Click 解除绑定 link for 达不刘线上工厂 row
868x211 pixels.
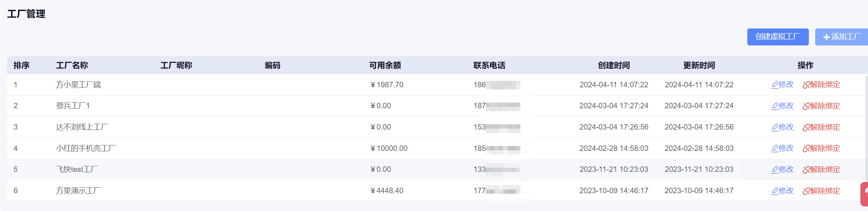pyautogui.click(x=825, y=127)
